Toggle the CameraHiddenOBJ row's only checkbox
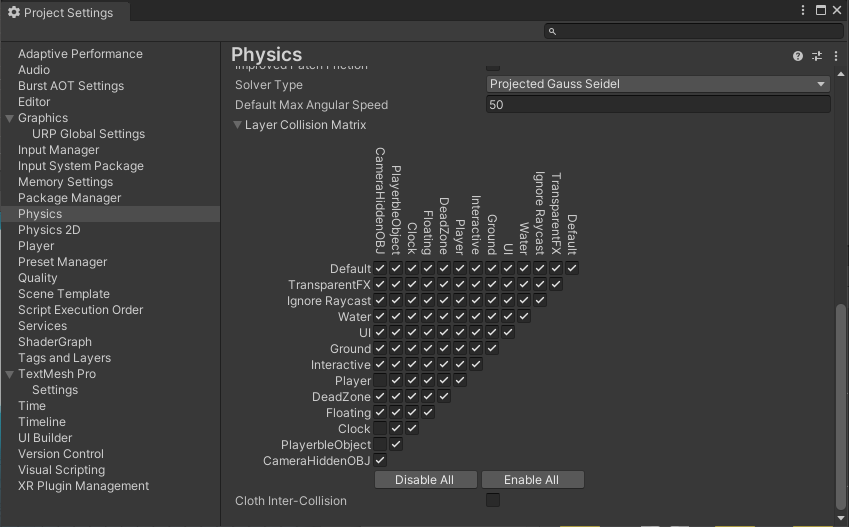This screenshot has height=527, width=849. click(380, 461)
